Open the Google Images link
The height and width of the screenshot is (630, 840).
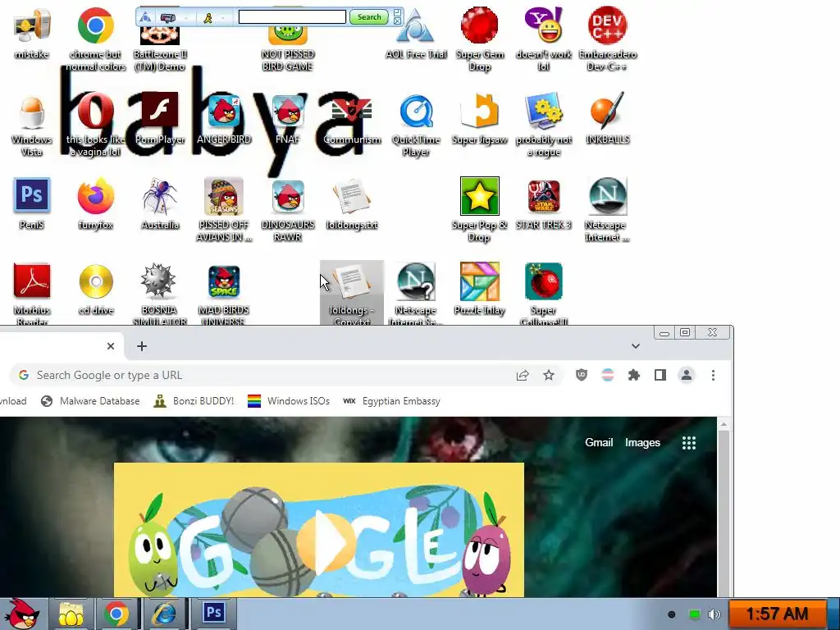click(x=642, y=442)
